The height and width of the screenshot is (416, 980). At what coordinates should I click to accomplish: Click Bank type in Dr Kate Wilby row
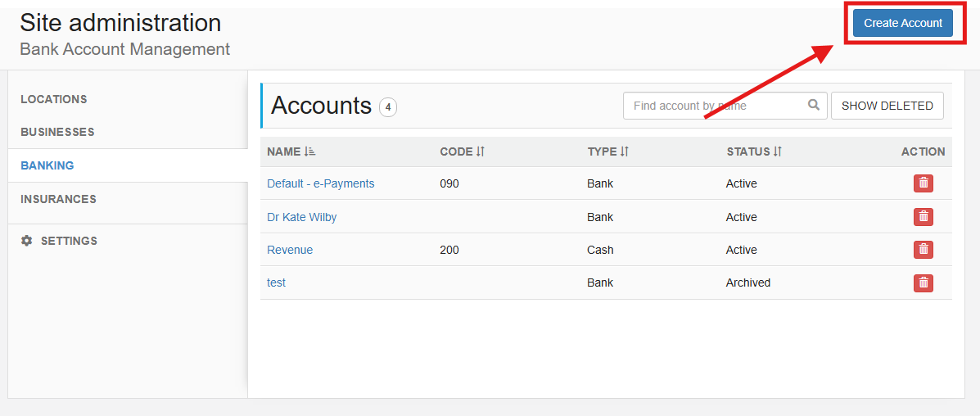[600, 217]
